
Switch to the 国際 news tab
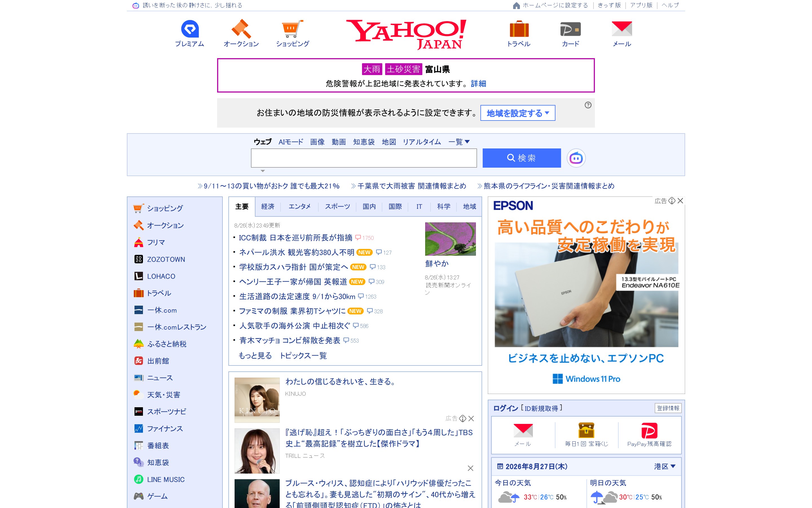coord(395,206)
